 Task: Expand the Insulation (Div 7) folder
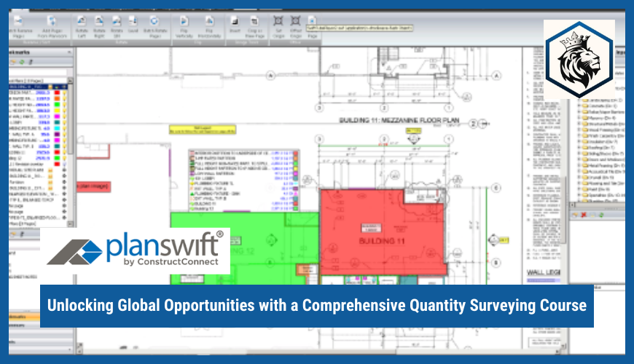[x=579, y=142]
